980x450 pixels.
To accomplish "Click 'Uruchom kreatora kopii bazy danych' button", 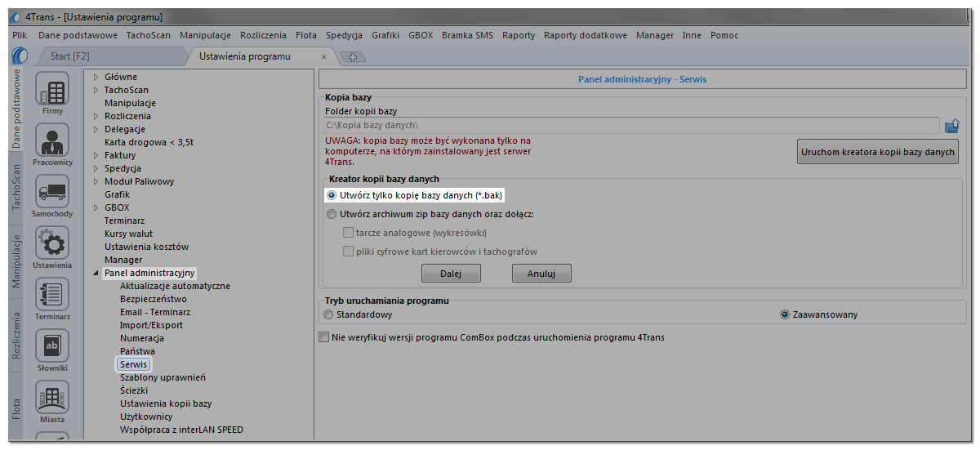I will (x=877, y=152).
